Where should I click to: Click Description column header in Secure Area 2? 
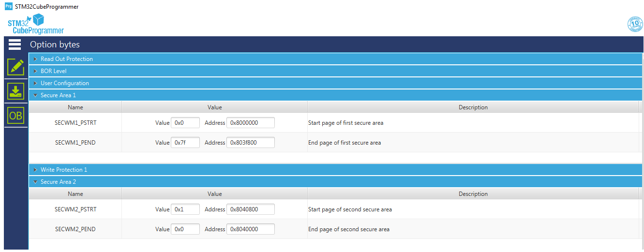coord(473,194)
